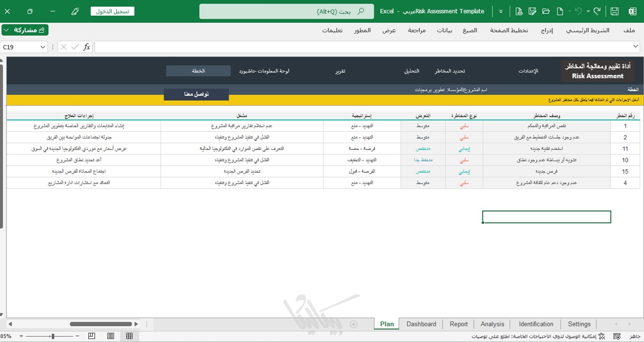This screenshot has width=644, height=342.
Task: Click the التحليل navigation button
Action: [x=412, y=71]
